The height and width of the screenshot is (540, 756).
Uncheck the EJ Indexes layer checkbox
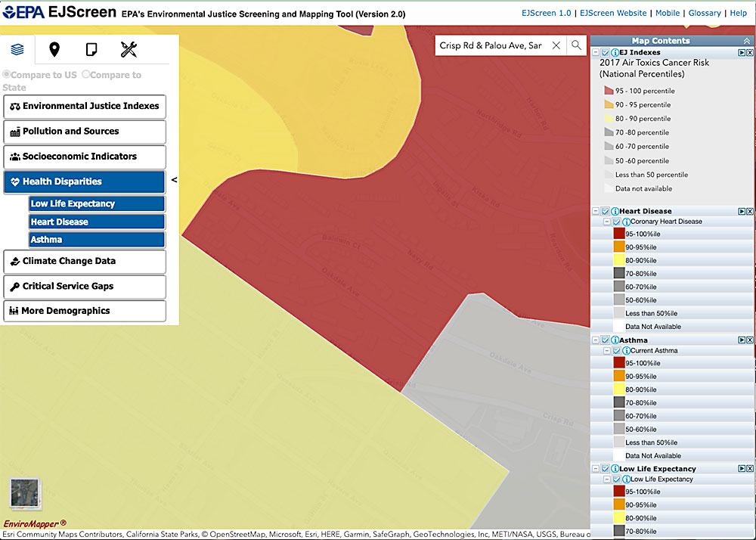(x=605, y=52)
